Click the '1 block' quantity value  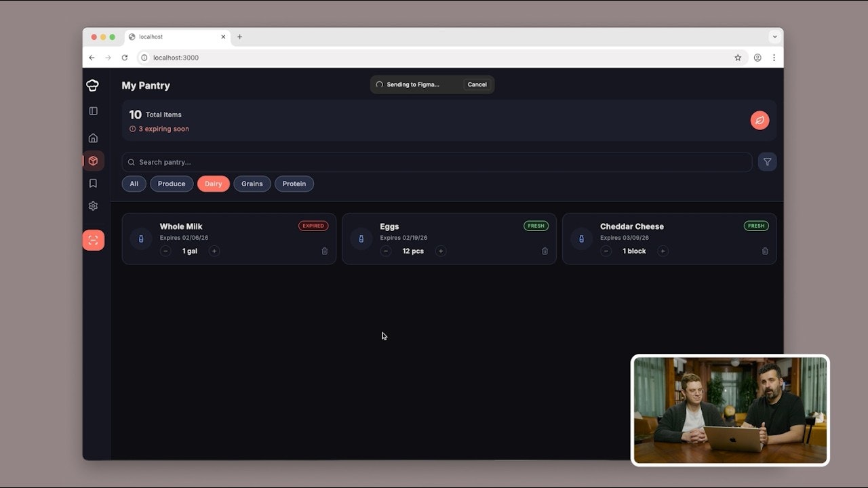[635, 251]
